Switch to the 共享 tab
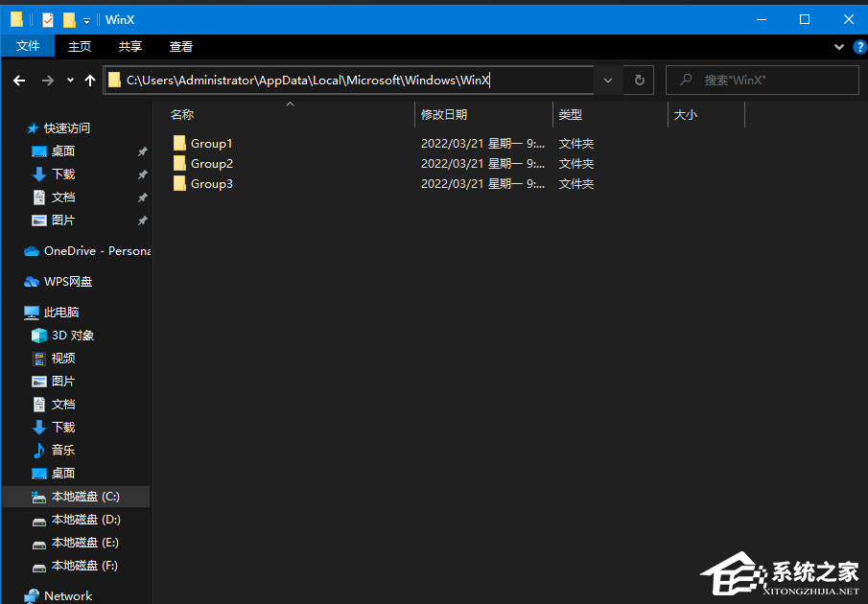The height and width of the screenshot is (604, 868). pyautogui.click(x=129, y=46)
